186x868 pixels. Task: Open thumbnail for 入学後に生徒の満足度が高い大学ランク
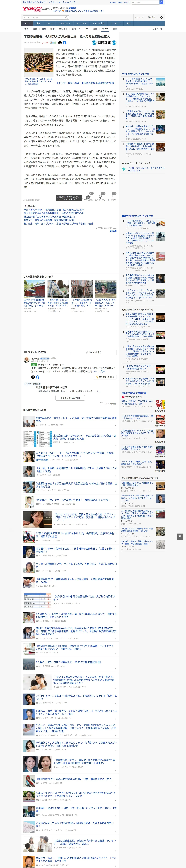(34, 289)
